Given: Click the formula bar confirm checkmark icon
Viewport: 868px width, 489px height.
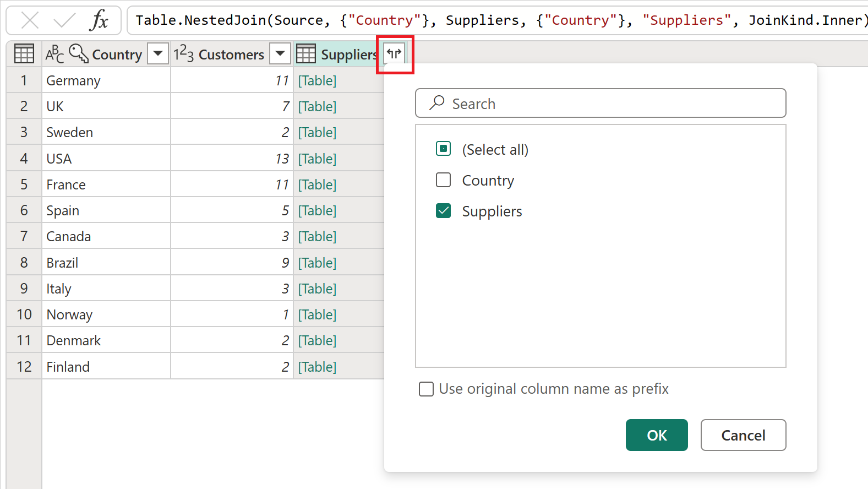Looking at the screenshot, I should tap(64, 21).
